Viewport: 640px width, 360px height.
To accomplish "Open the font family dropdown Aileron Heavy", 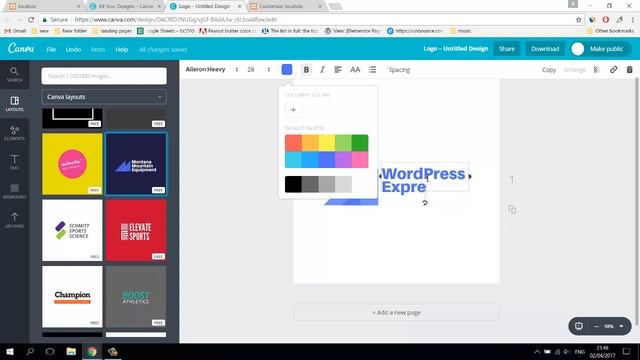I will pyautogui.click(x=212, y=69).
